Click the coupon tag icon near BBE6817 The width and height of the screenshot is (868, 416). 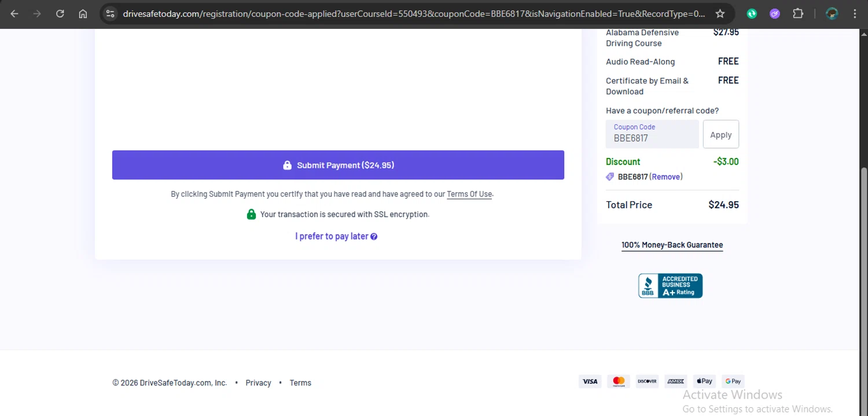(610, 177)
